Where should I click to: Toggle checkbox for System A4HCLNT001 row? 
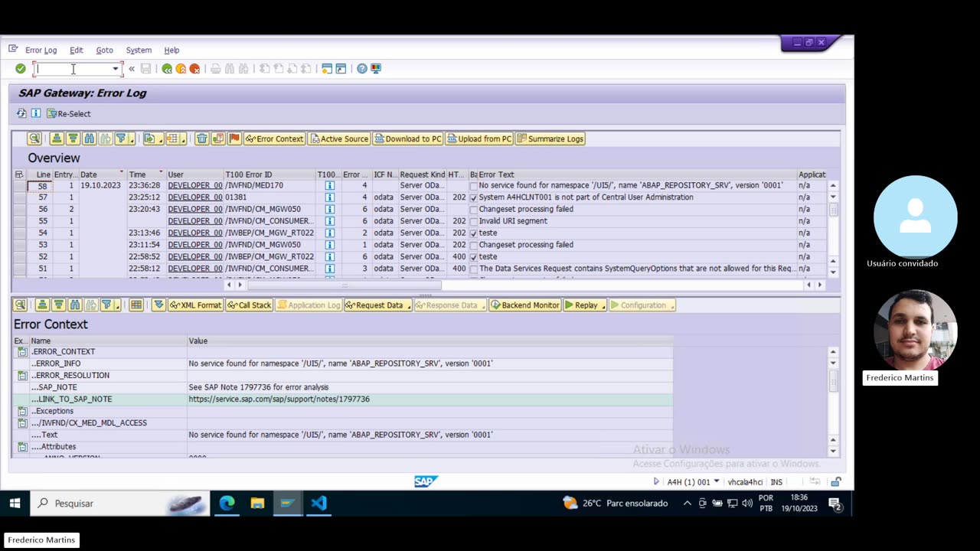[x=474, y=197]
